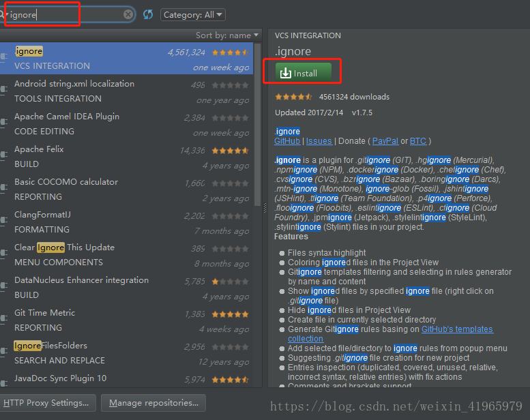Open the GitHub link

287,141
